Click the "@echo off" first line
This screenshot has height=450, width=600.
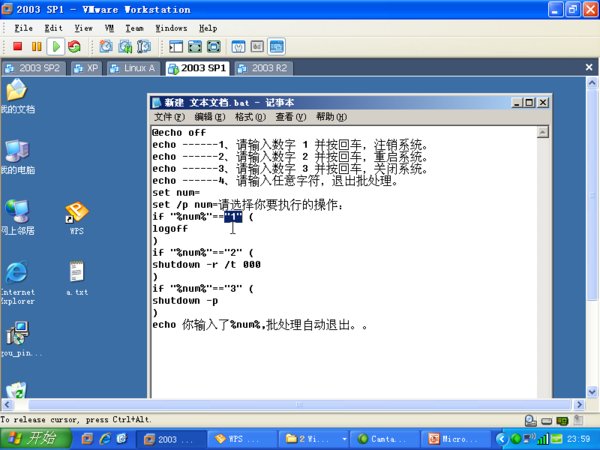click(x=179, y=133)
